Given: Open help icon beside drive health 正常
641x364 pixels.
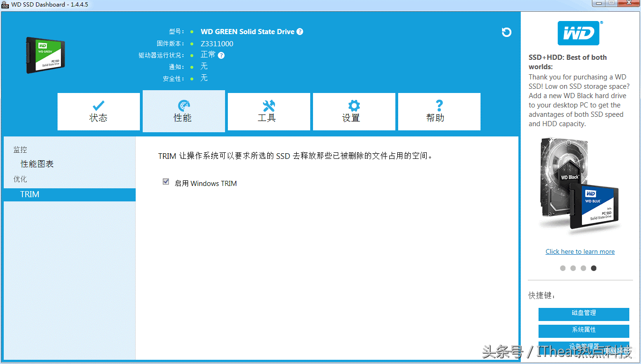Looking at the screenshot, I should pos(221,55).
